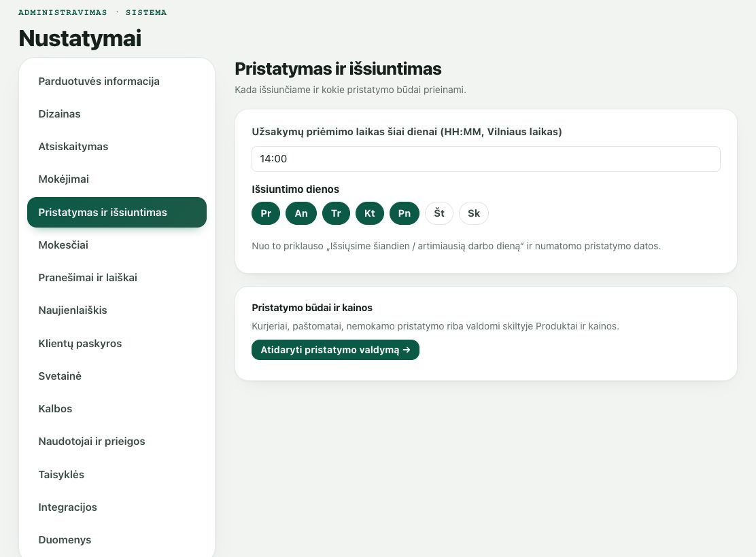Select Pristatymas ir išsiuntimas sidebar item
Image resolution: width=756 pixels, height=557 pixels.
(x=117, y=212)
